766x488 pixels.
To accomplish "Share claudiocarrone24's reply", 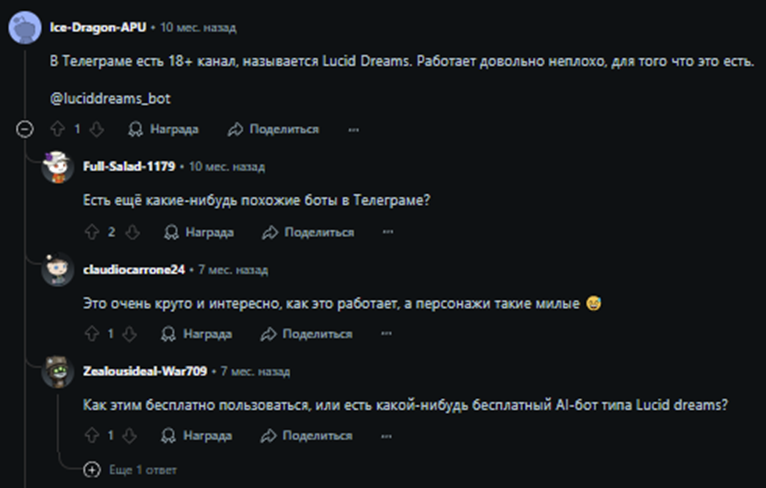I will tap(307, 334).
